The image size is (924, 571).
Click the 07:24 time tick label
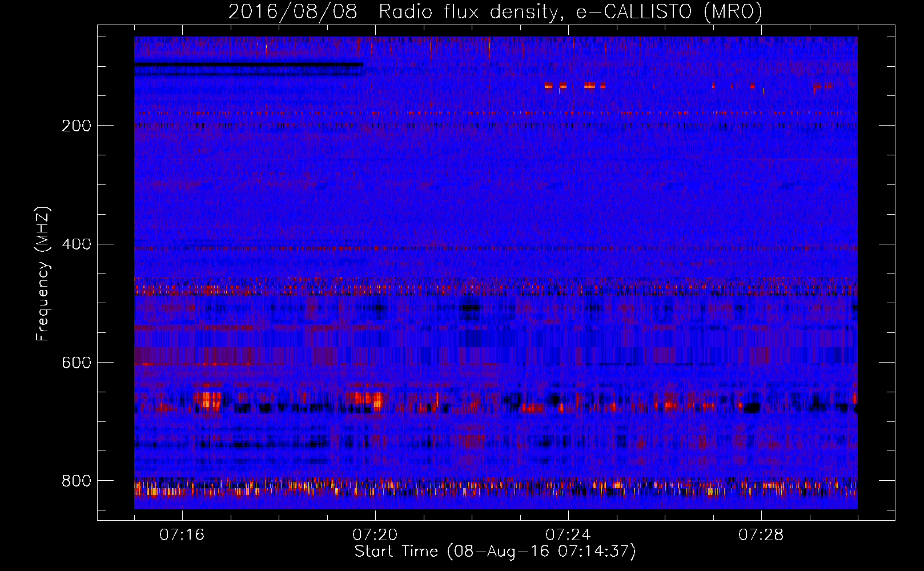point(568,535)
